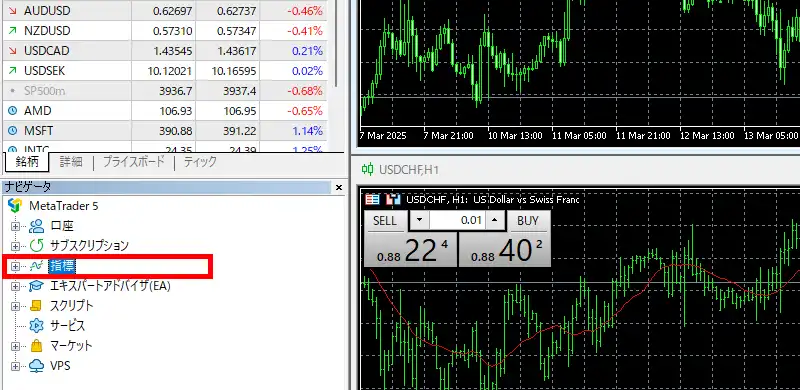Click the market watch vertical scrollbar
Image resolution: width=800 pixels, height=390 pixels.
click(336, 43)
